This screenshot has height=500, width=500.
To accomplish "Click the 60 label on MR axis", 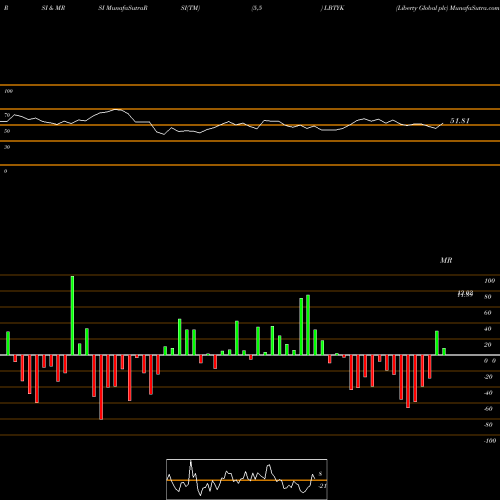I will point(488,313).
